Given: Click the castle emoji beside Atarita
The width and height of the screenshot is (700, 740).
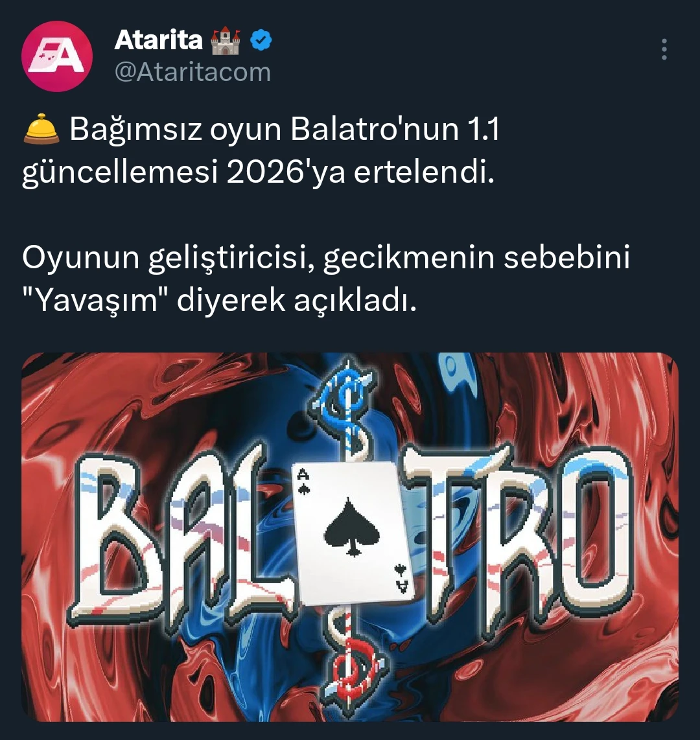Looking at the screenshot, I should (x=226, y=41).
